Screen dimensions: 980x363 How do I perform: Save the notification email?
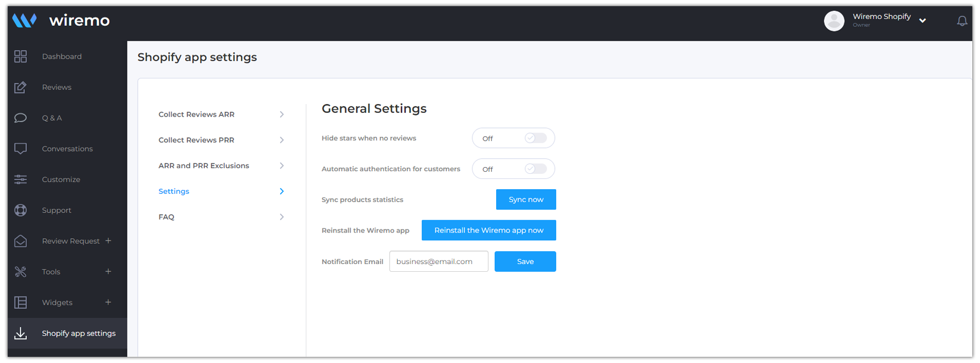click(525, 261)
